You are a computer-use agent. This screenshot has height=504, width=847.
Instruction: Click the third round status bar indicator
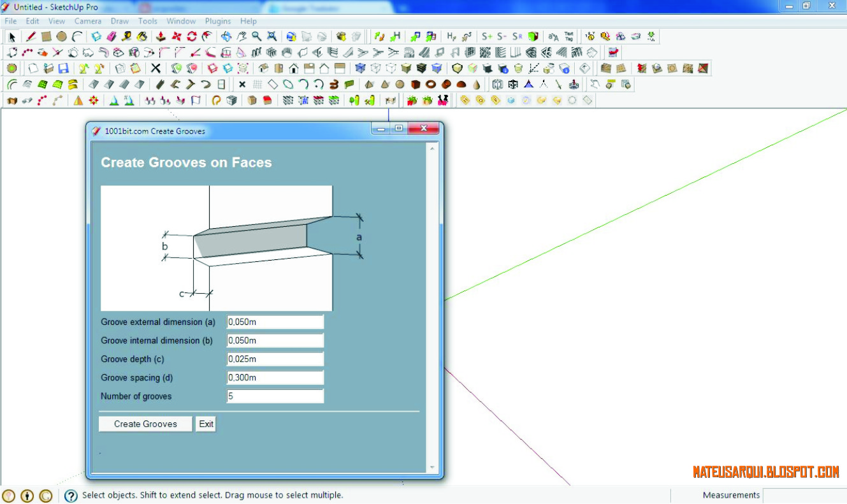coord(45,496)
